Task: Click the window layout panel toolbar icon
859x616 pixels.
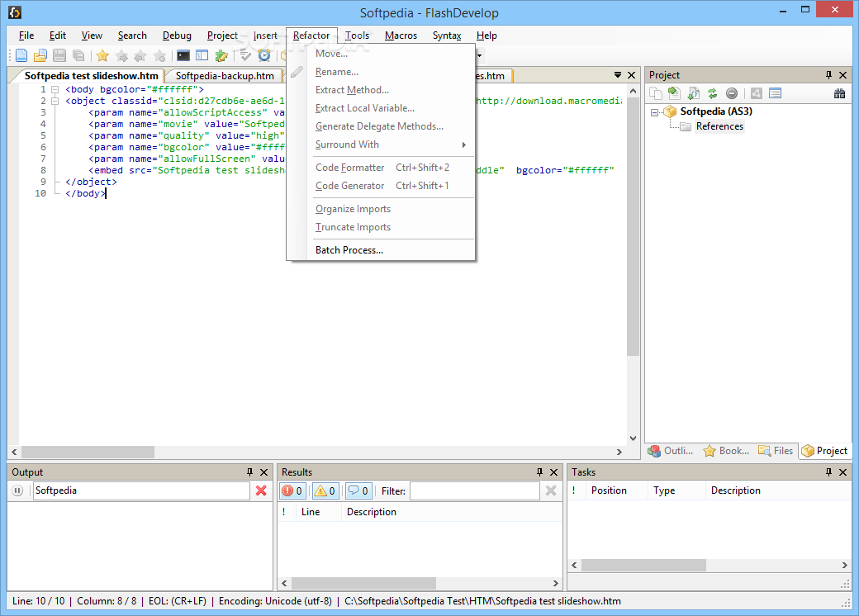Action: coord(202,55)
